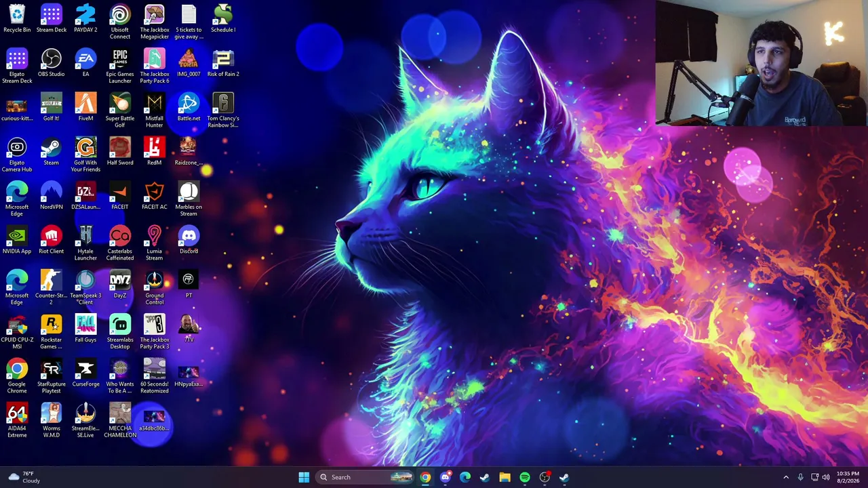The height and width of the screenshot is (488, 868).
Task: Open Epic Games Launcher shortcut
Action: pos(120,66)
